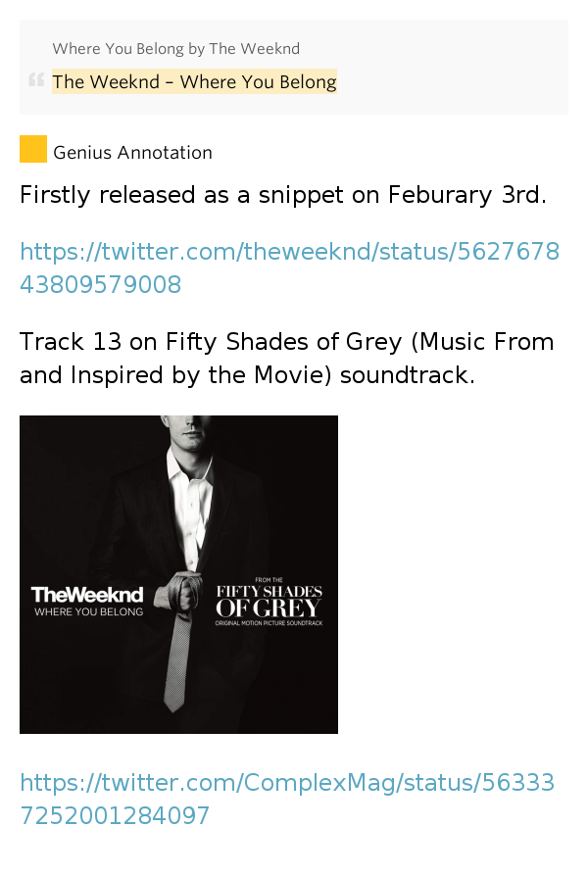Click the yellow Genius Annotation square
Screen dimensions: 588x876
(32, 149)
